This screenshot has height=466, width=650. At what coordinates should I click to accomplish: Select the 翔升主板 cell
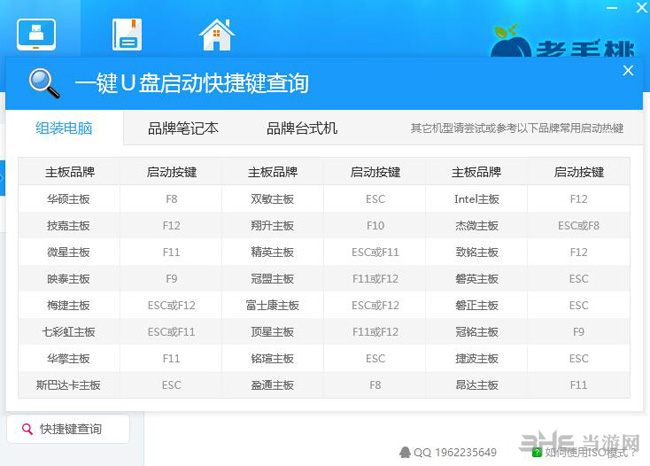pos(272,226)
